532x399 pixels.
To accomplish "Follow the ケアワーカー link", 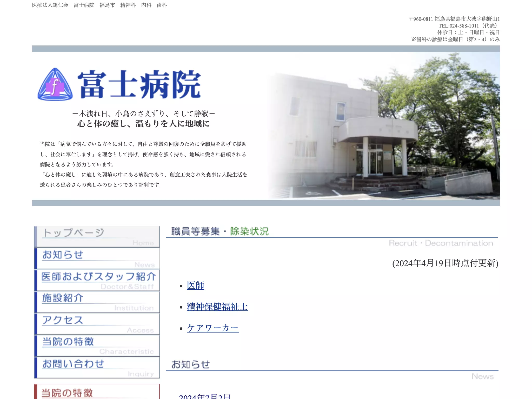I will pyautogui.click(x=212, y=328).
